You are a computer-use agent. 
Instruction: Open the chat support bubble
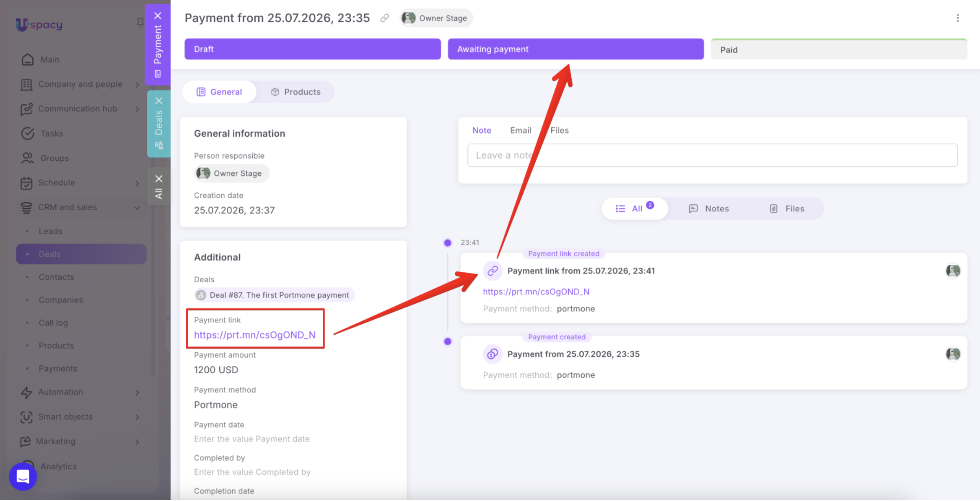[x=23, y=477]
